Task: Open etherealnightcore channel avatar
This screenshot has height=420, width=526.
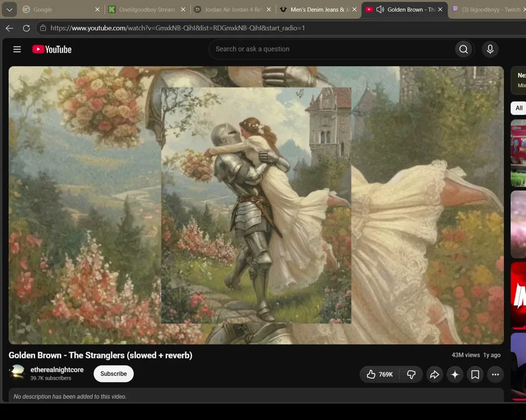Action: [x=17, y=372]
